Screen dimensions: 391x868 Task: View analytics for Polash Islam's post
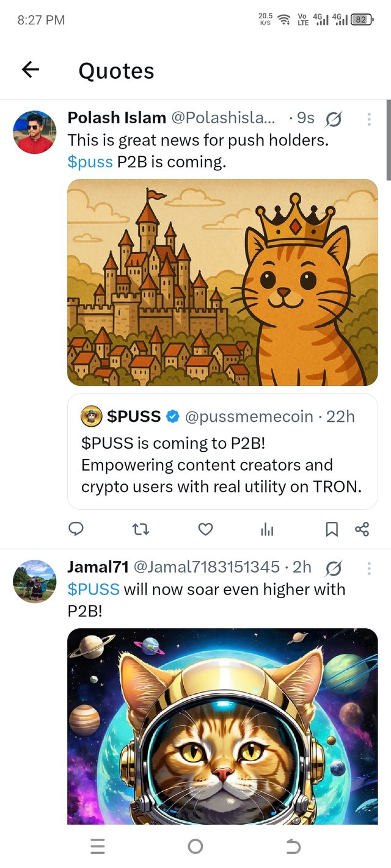pyautogui.click(x=267, y=529)
